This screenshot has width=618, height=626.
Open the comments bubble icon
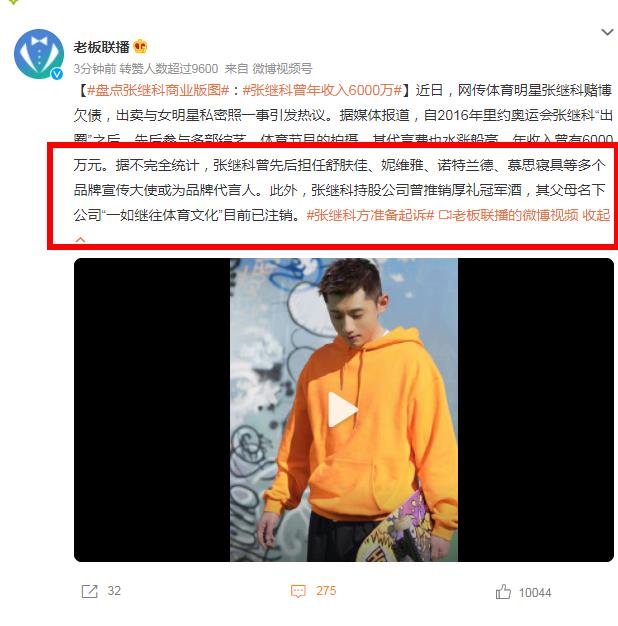(298, 591)
